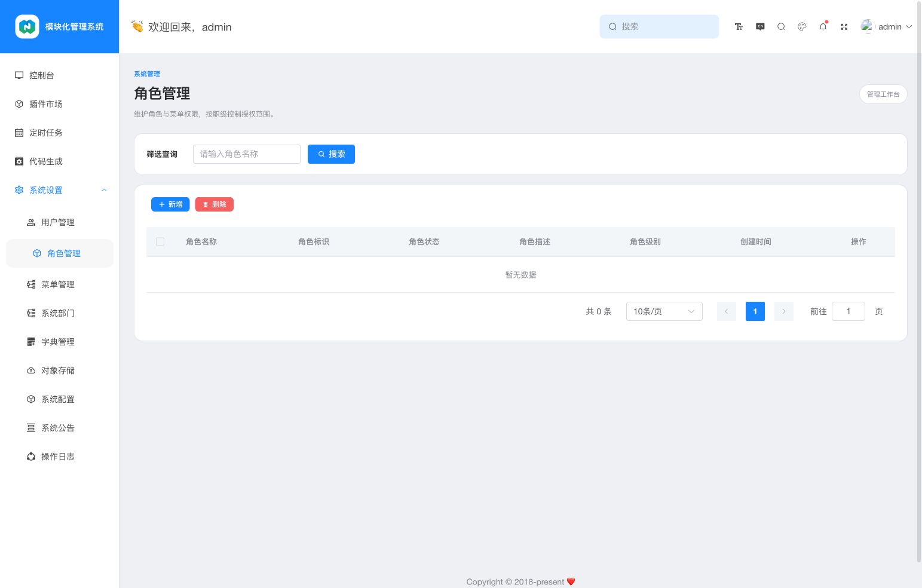Open 菜单管理 in sidebar
922x588 pixels.
pyautogui.click(x=58, y=284)
